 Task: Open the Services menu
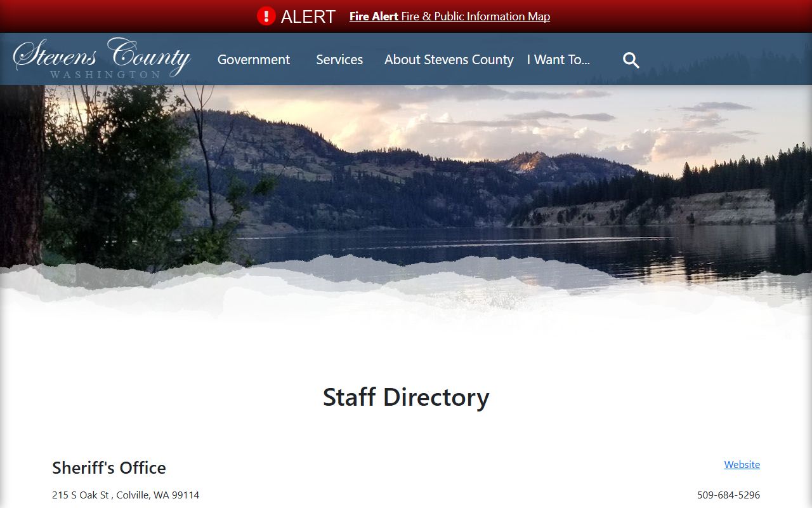pos(339,60)
